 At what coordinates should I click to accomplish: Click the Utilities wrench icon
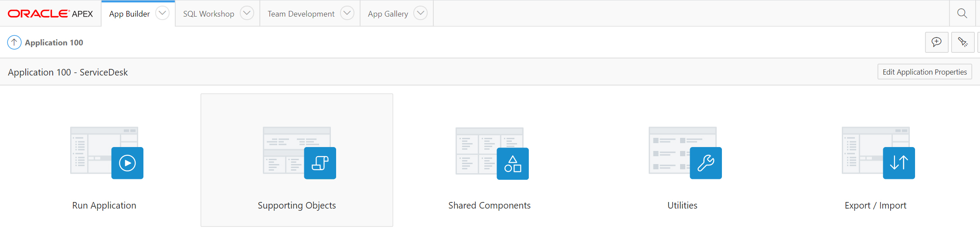(706, 163)
